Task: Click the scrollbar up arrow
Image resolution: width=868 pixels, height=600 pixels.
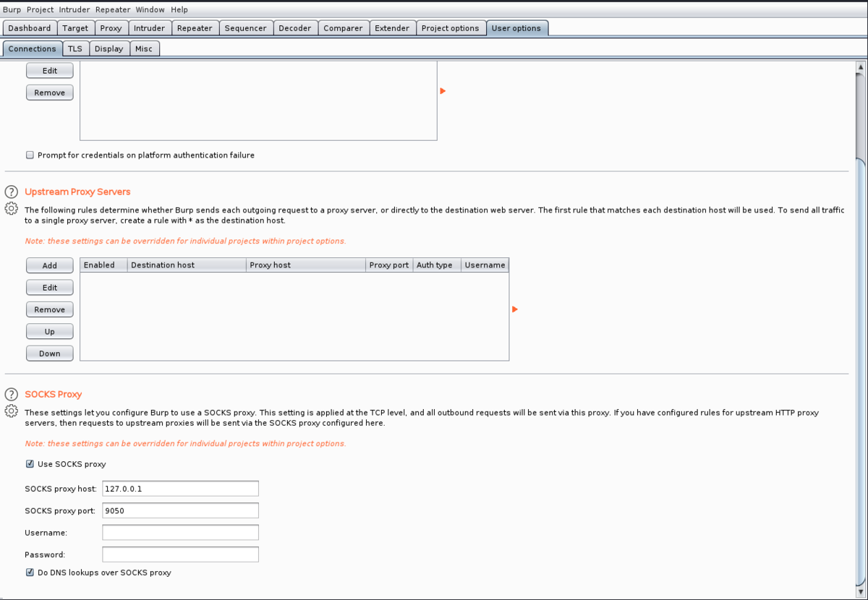Action: [x=860, y=67]
